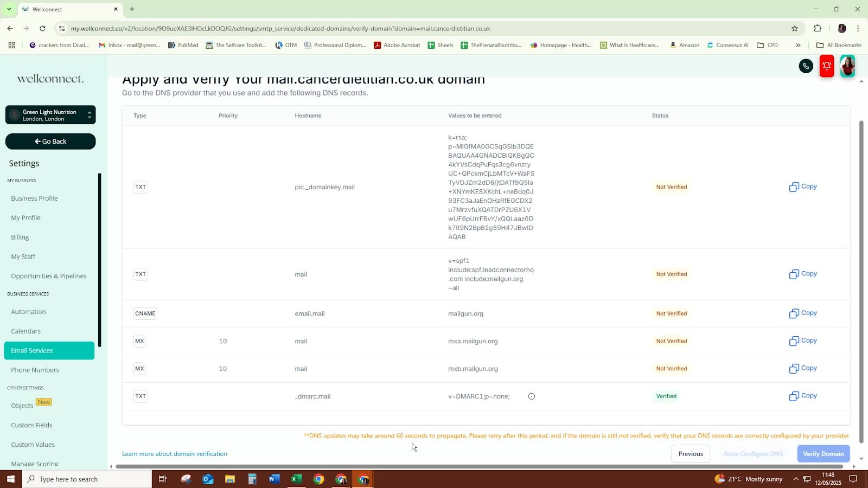The width and height of the screenshot is (868, 488).
Task: Open the Windows Start menu
Action: 10,479
